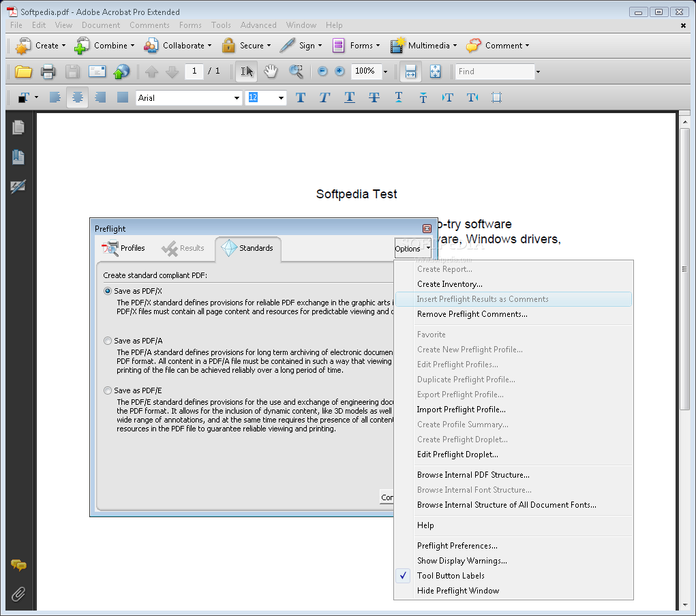This screenshot has width=696, height=616.
Task: Open the Comments panel icon
Action: [x=18, y=565]
